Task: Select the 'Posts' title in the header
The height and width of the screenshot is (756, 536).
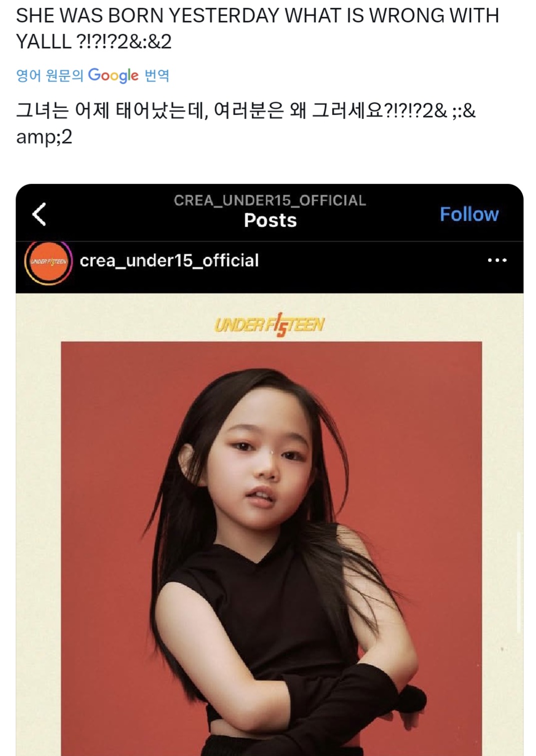Action: coord(270,220)
